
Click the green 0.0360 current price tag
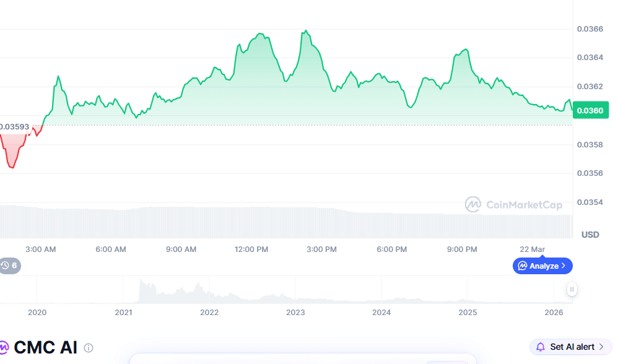590,110
